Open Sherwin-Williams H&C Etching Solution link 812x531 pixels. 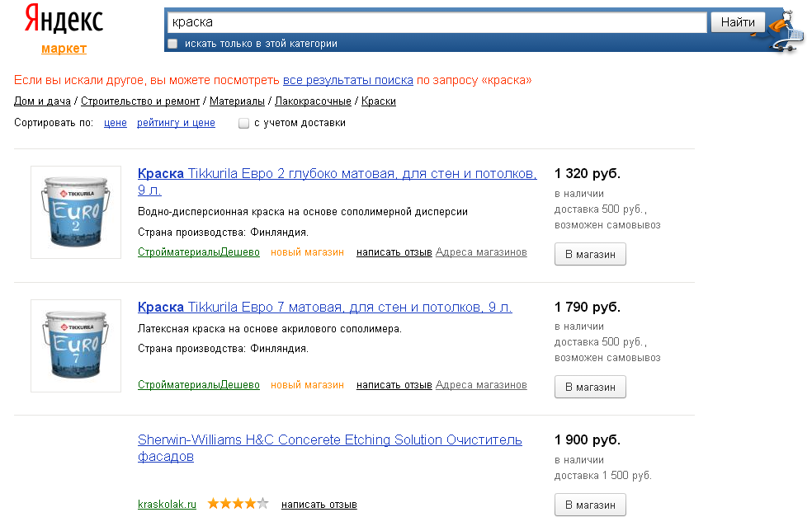pyautogui.click(x=330, y=448)
